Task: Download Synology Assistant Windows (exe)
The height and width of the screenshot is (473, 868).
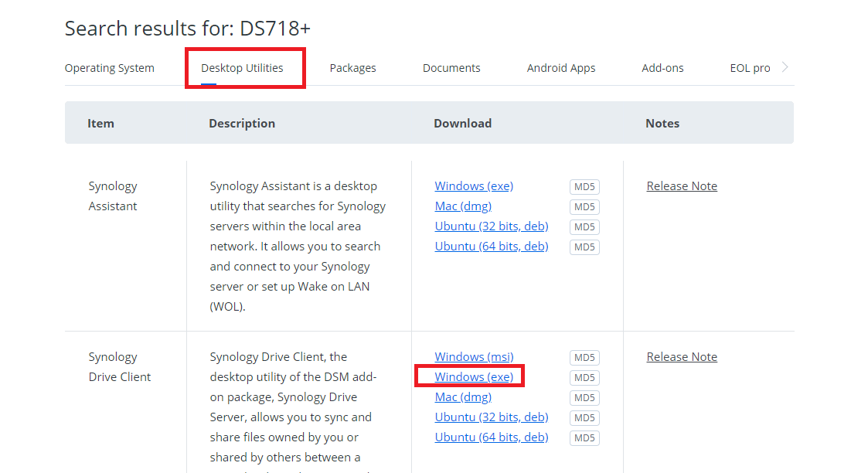Action: (474, 186)
